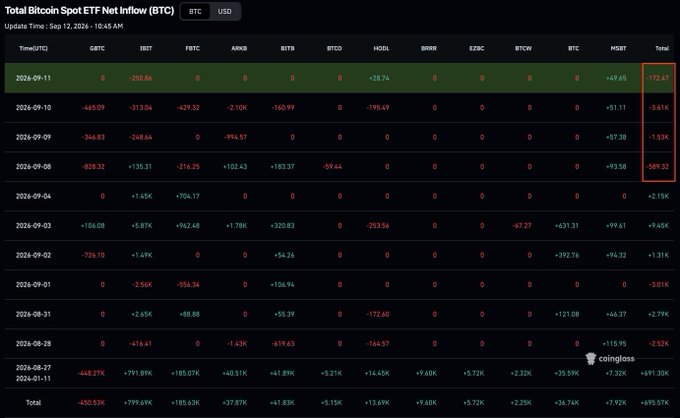Click the FBTC value +88.88

coord(190,314)
